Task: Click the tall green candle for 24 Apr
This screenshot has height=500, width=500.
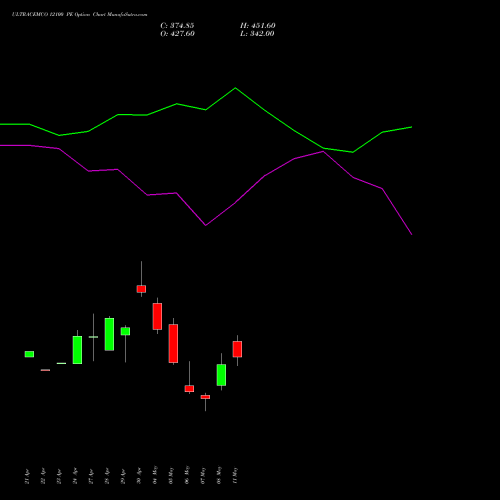Action: click(77, 350)
